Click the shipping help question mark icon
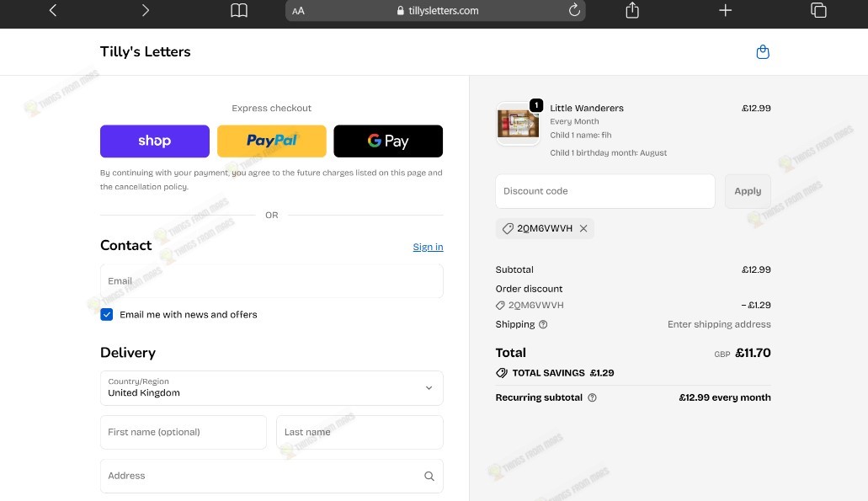Image resolution: width=868 pixels, height=501 pixels. 543,324
